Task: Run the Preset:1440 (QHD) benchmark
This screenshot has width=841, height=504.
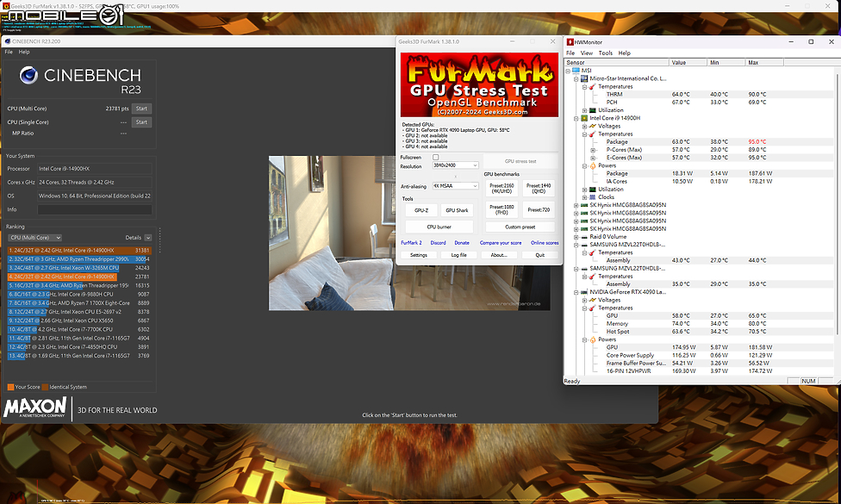Action: point(539,188)
